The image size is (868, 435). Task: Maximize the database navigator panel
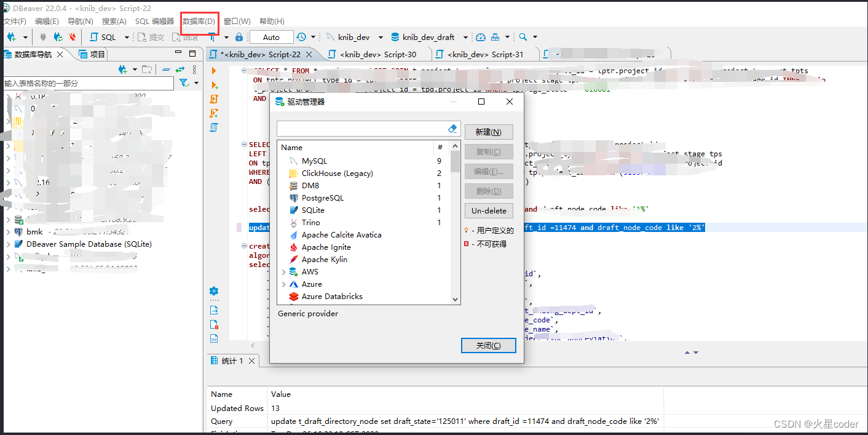point(192,54)
